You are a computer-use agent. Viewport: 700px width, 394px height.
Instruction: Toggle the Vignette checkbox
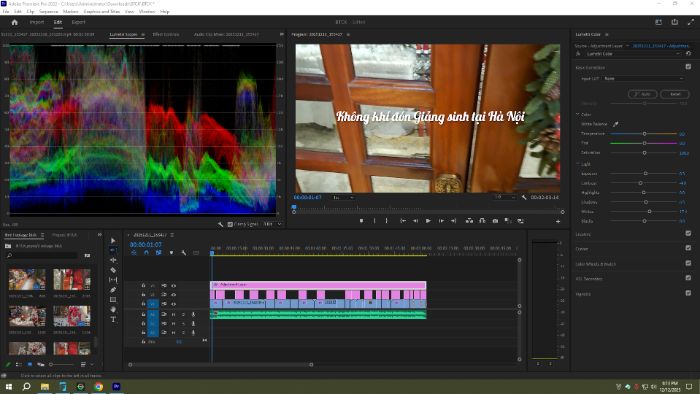click(688, 293)
